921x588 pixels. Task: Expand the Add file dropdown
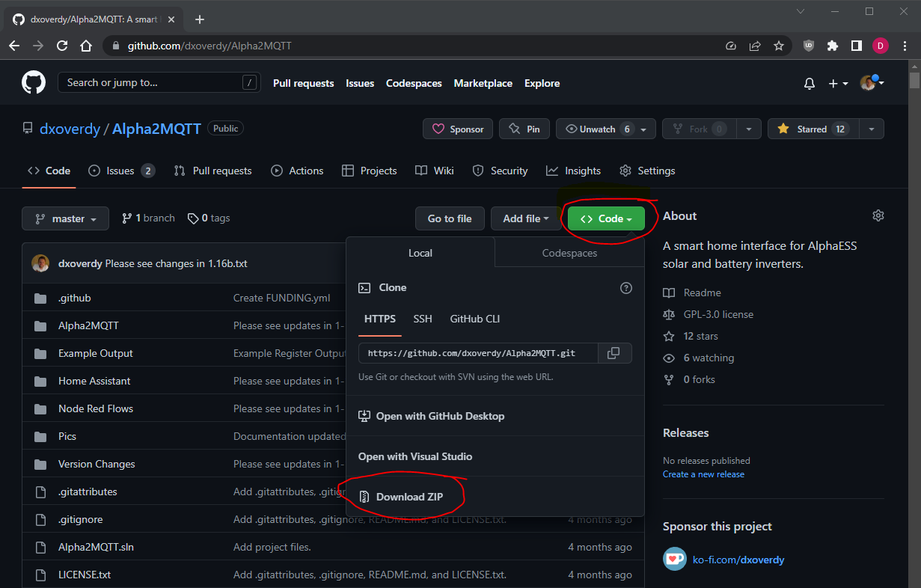click(x=526, y=218)
